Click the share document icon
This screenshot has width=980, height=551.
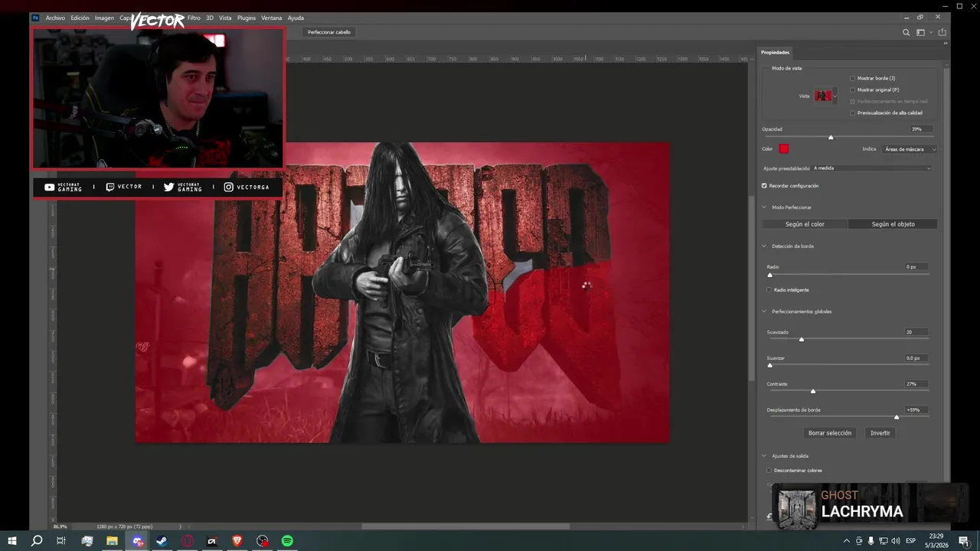942,32
